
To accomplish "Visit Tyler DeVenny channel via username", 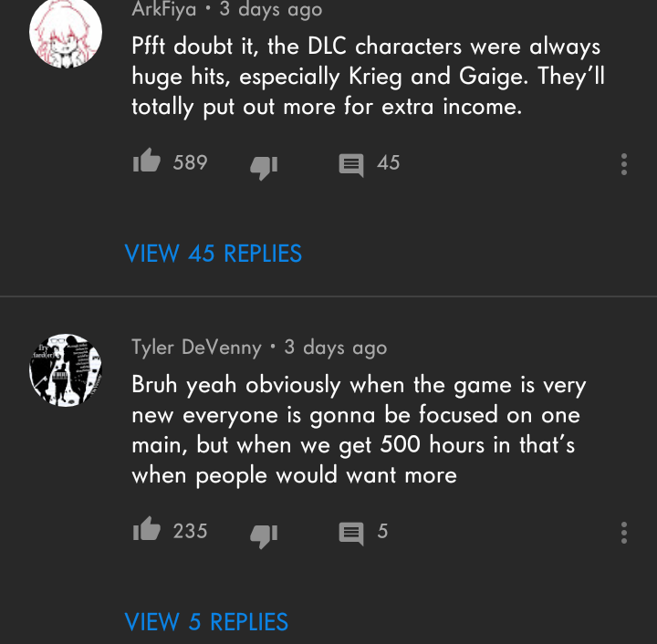I will [196, 348].
